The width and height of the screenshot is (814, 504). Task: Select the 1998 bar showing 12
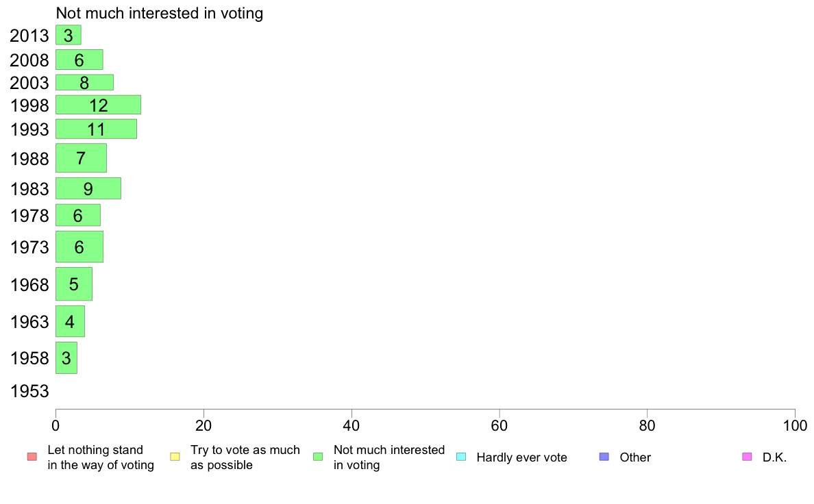(98, 105)
